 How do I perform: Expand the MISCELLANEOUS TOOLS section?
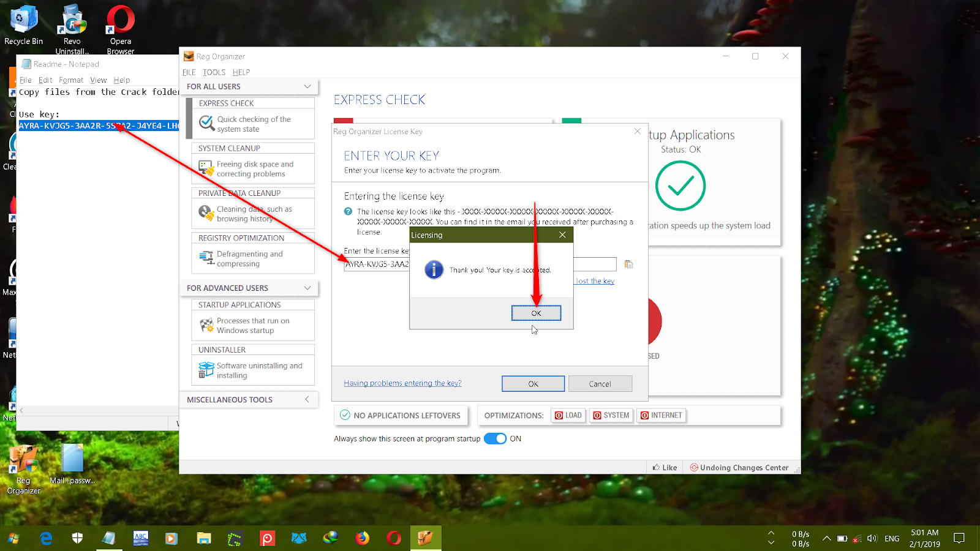[x=307, y=399]
